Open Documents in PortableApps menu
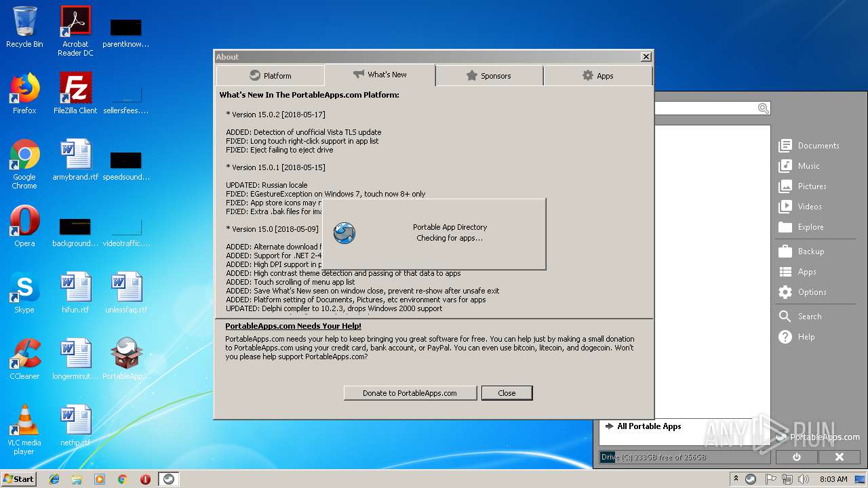The height and width of the screenshot is (488, 868). point(809,146)
